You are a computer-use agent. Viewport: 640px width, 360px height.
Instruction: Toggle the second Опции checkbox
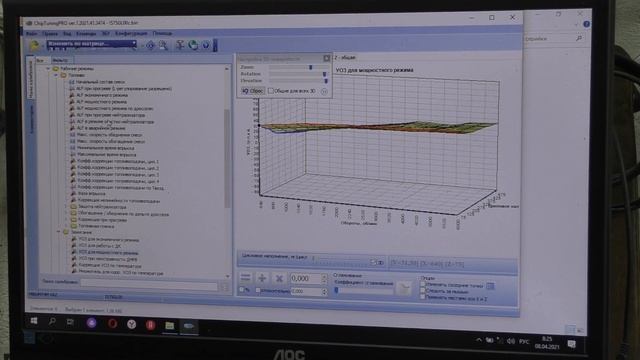pyautogui.click(x=423, y=291)
